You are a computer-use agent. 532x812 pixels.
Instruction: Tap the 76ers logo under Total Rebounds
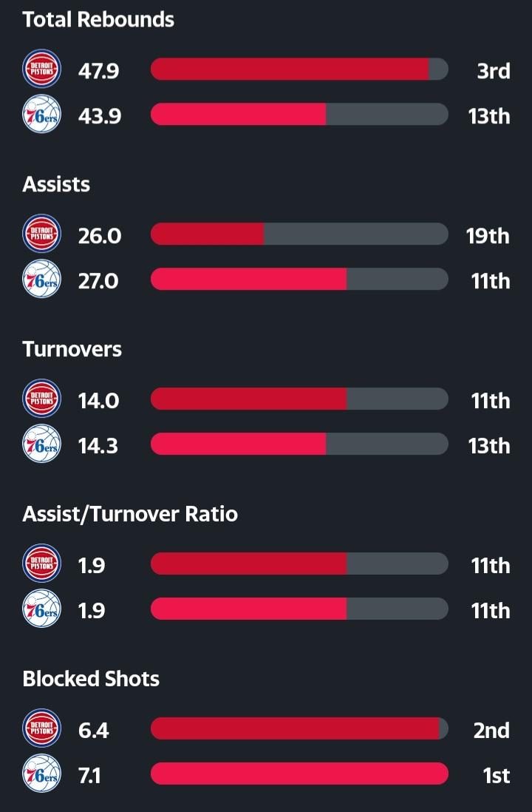(x=42, y=115)
